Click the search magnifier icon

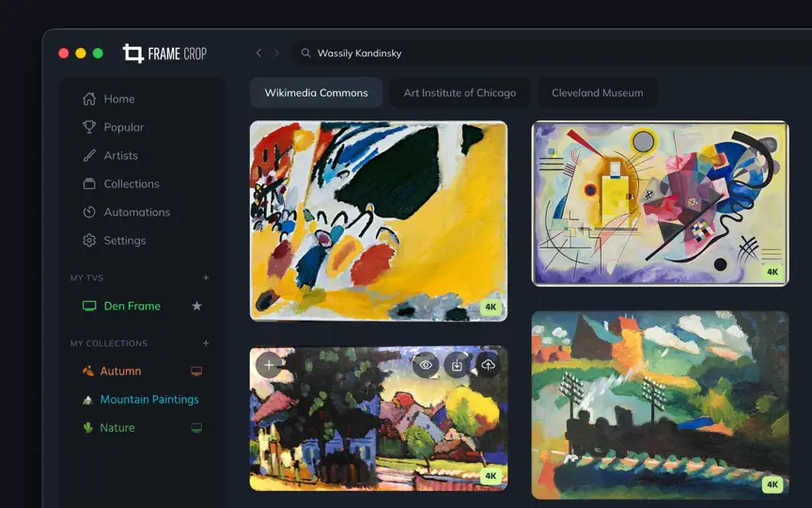coord(306,53)
